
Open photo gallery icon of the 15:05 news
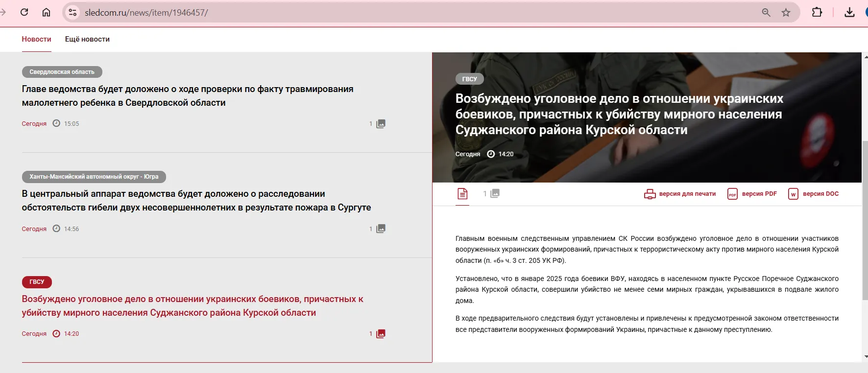coord(381,124)
